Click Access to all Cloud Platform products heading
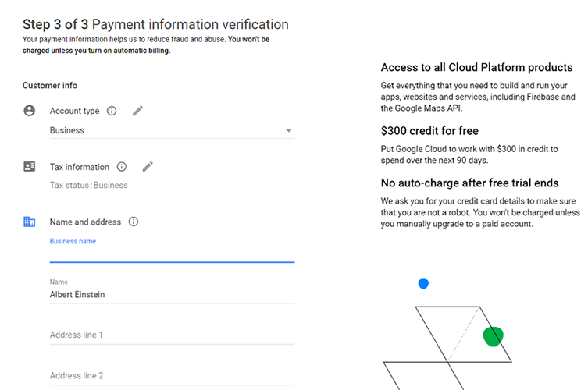The width and height of the screenshot is (588, 390). [x=477, y=67]
